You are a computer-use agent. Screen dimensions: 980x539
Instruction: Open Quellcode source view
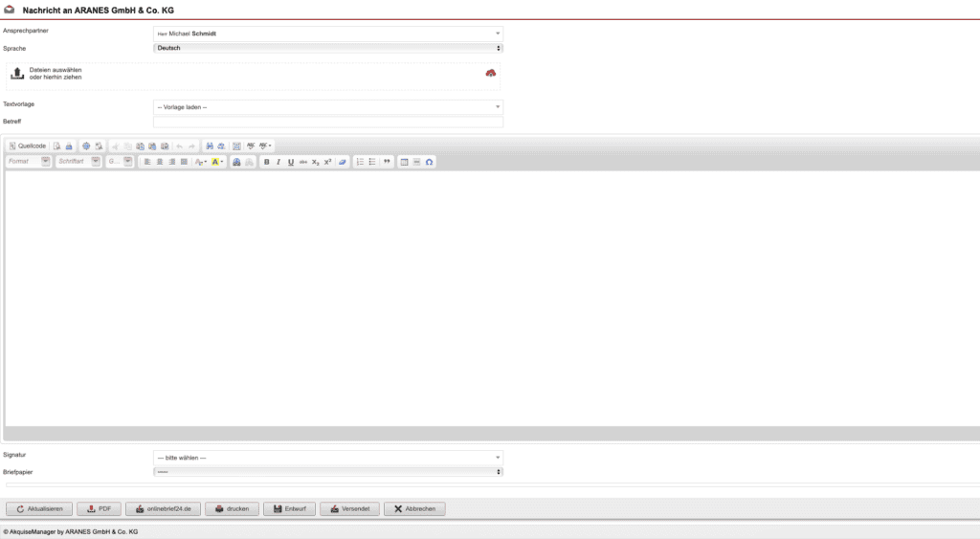point(28,146)
